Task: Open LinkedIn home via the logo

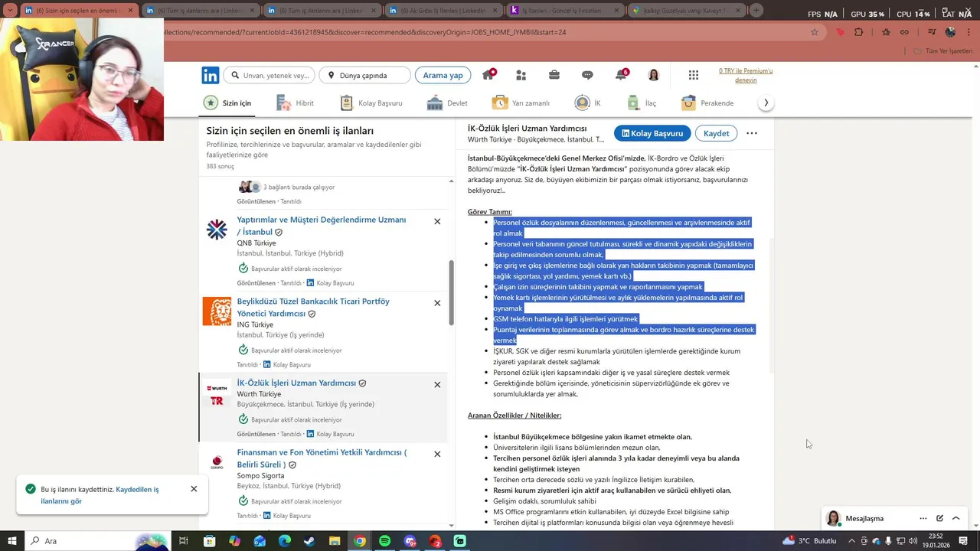Action: pos(211,75)
